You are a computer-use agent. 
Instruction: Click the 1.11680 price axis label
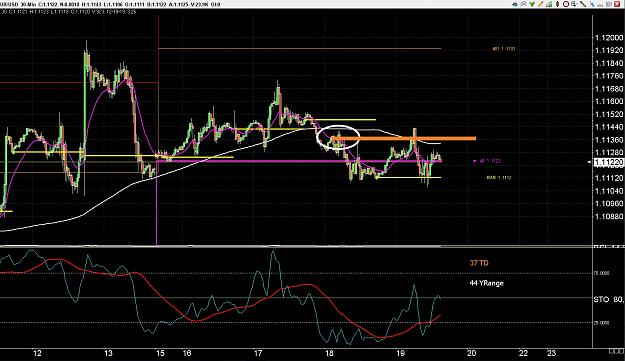(x=609, y=88)
